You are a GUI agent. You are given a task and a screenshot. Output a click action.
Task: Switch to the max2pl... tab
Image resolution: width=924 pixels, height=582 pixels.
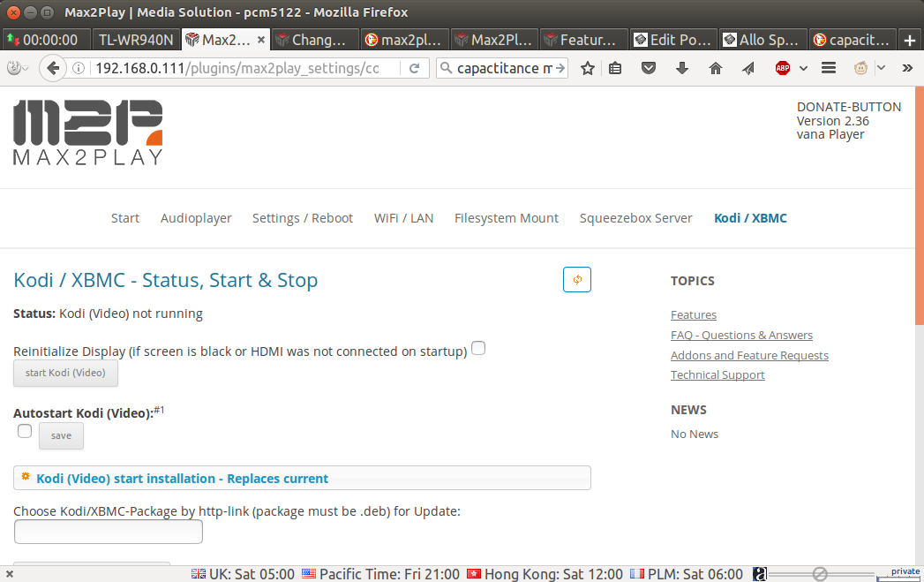(405, 40)
